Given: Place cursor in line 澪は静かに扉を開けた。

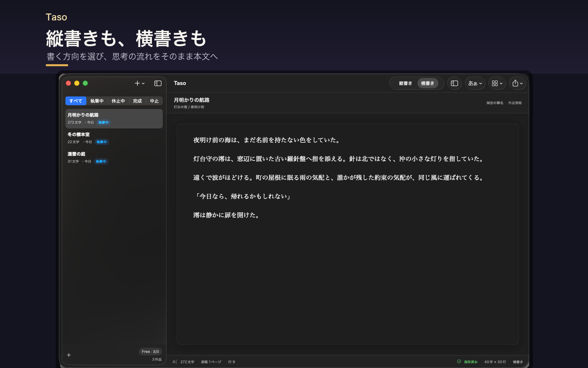Looking at the screenshot, I should 227,215.
